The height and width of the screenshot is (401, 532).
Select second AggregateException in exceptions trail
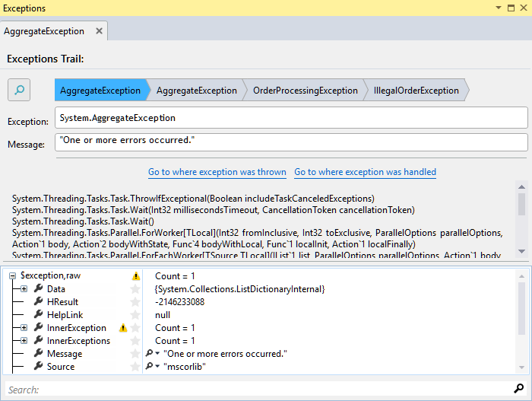pos(196,91)
